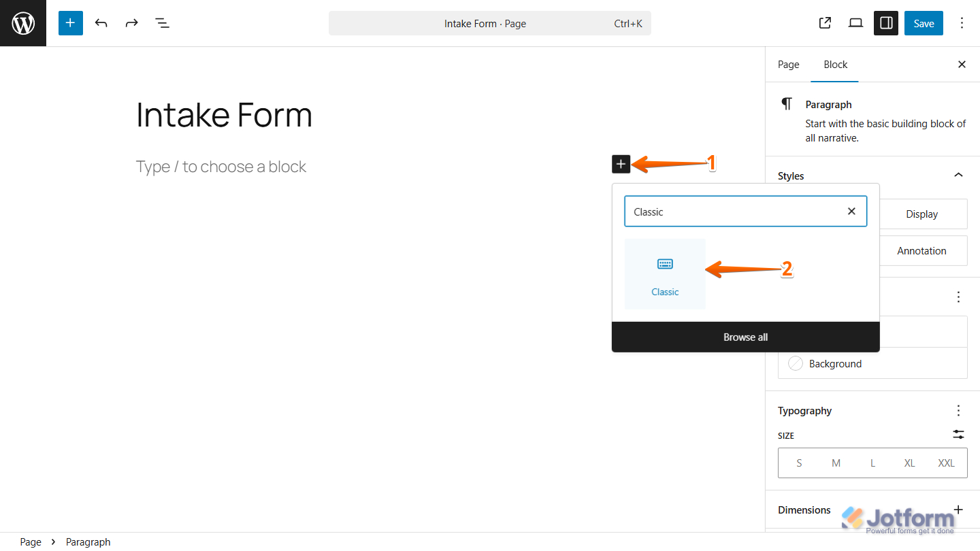980x551 pixels.
Task: Select the Classic block icon in search results
Action: point(665,264)
